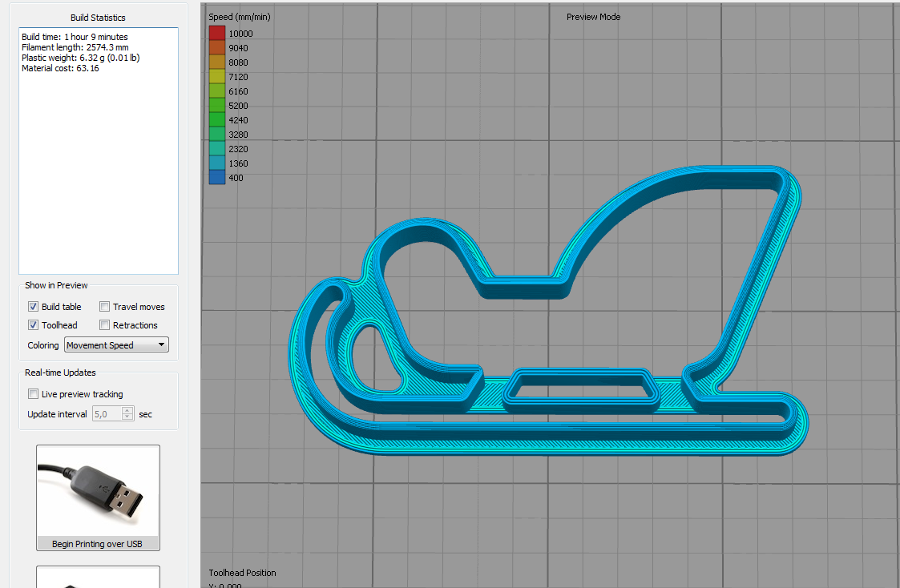The height and width of the screenshot is (588, 900).
Task: Enable Travel moves in preview
Action: click(105, 307)
